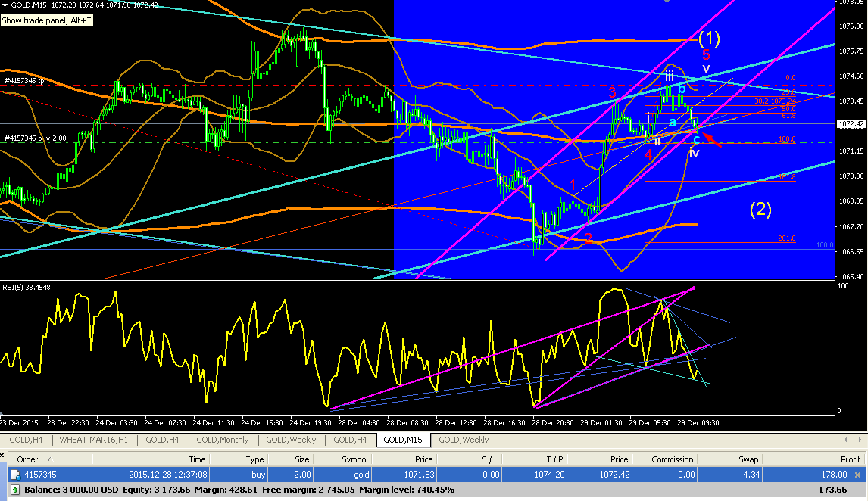Close the terminal panel with the x

point(2,456)
